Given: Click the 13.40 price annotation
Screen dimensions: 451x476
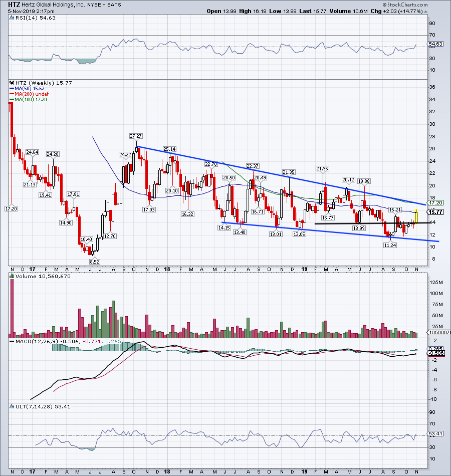Looking at the screenshot, I should [240, 232].
